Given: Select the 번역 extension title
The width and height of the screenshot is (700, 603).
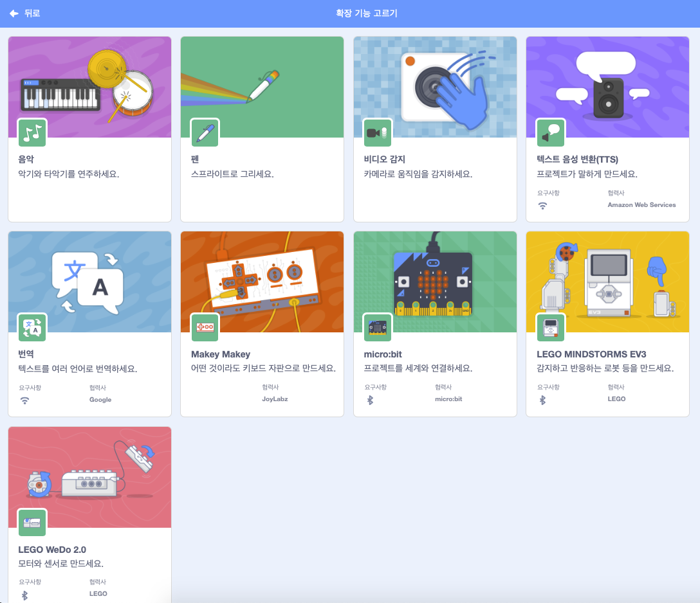Looking at the screenshot, I should pyautogui.click(x=26, y=354).
